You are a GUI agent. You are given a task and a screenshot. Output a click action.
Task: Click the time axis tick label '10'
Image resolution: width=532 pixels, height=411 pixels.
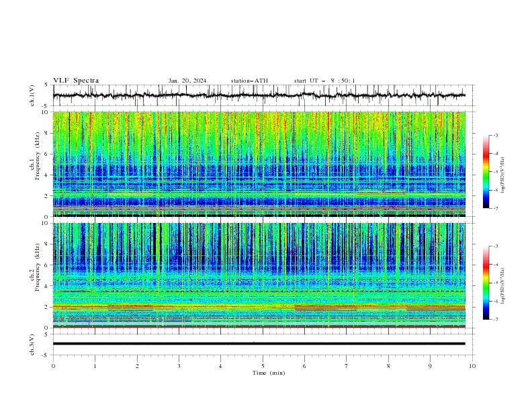click(x=472, y=366)
